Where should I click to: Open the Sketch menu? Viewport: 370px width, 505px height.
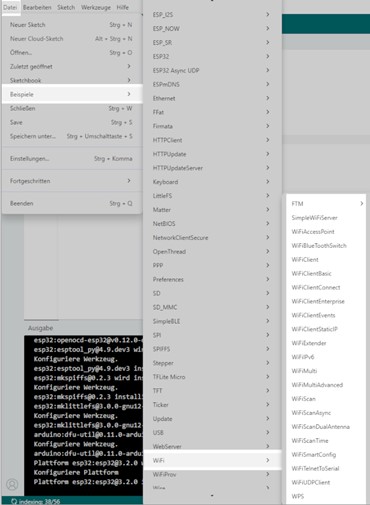click(66, 7)
